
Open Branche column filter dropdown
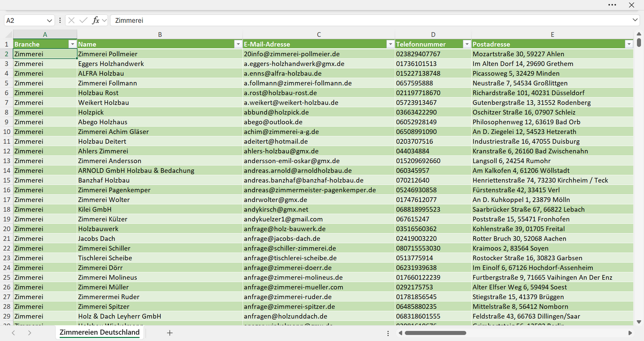[x=72, y=44]
